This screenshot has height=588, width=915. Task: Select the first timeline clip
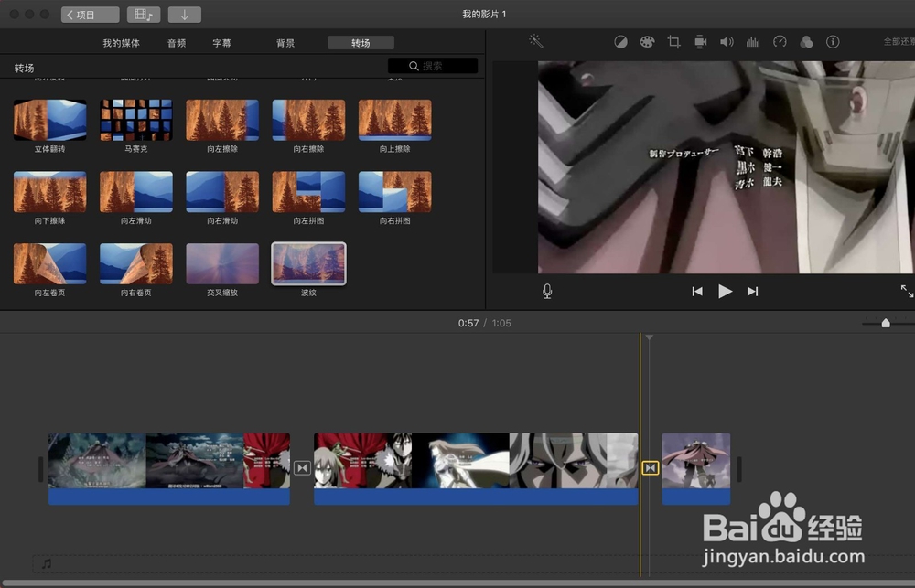[169, 468]
